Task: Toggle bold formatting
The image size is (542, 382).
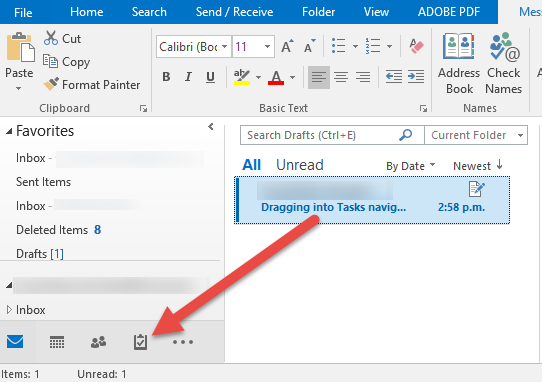Action: pyautogui.click(x=166, y=76)
